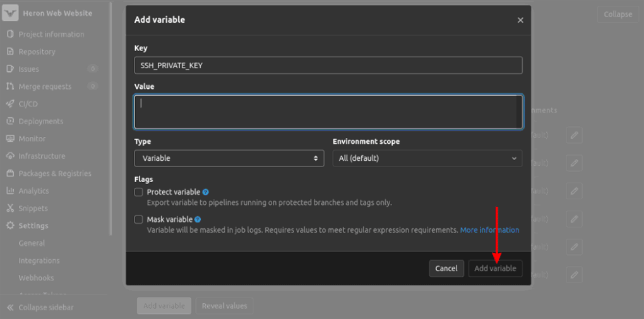Click the Deployments sidebar icon

click(x=10, y=122)
